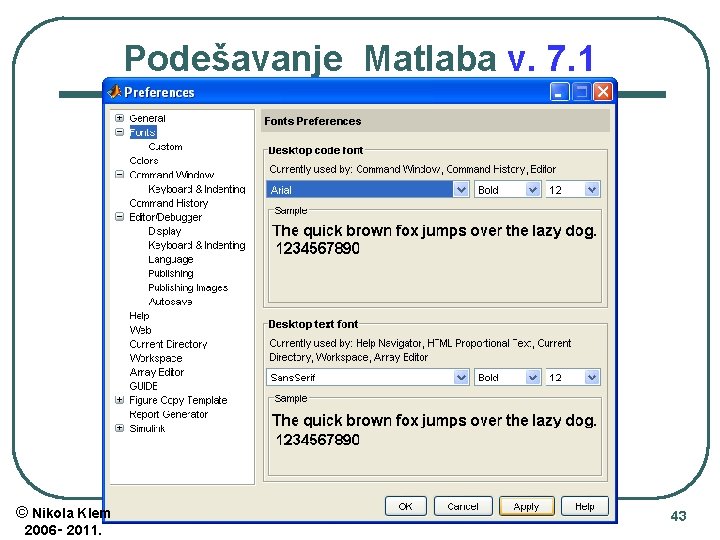This screenshot has height=540, width=720.
Task: Select Publishing Images tree item
Action: pyautogui.click(x=188, y=287)
